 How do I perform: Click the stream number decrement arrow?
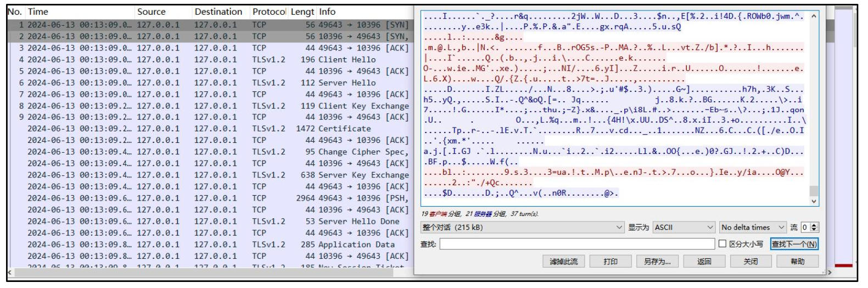(814, 230)
